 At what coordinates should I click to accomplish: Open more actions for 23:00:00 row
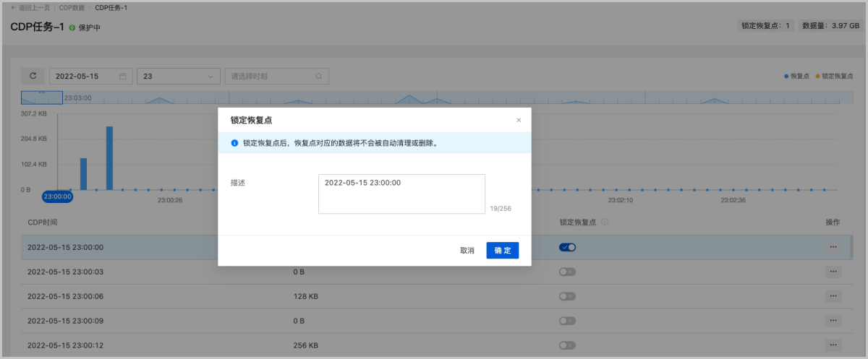[x=833, y=247]
